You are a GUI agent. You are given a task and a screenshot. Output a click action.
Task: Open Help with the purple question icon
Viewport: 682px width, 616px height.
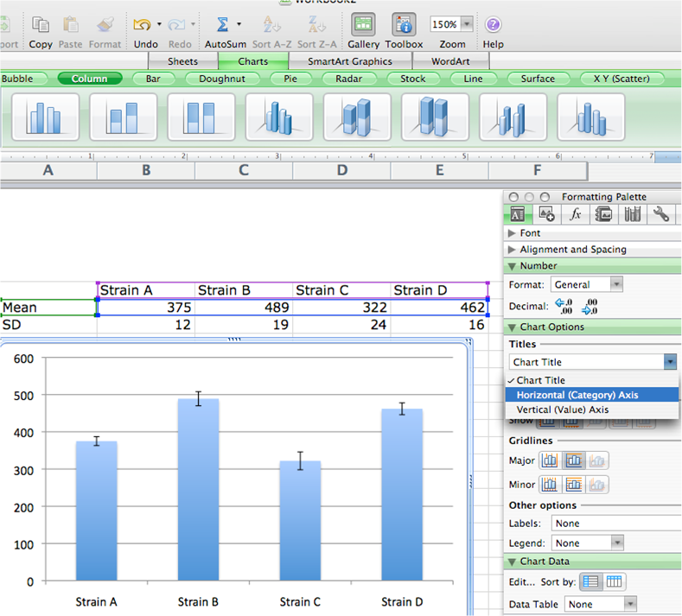coord(493,25)
